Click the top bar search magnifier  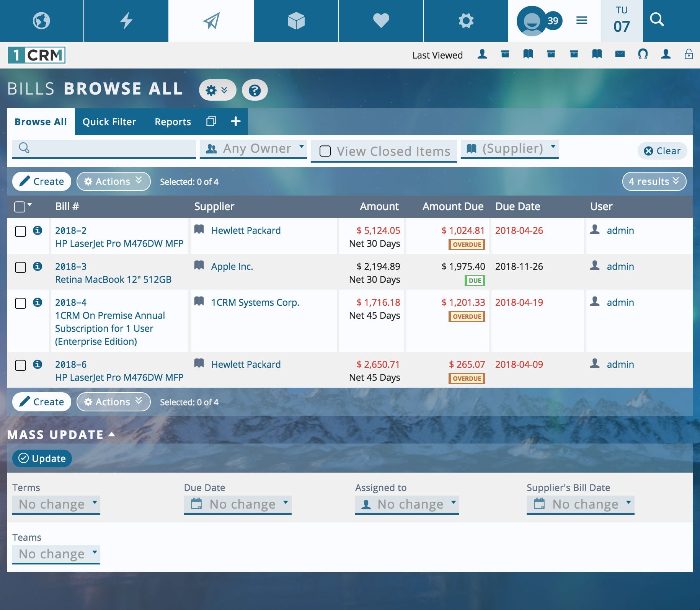point(657,20)
